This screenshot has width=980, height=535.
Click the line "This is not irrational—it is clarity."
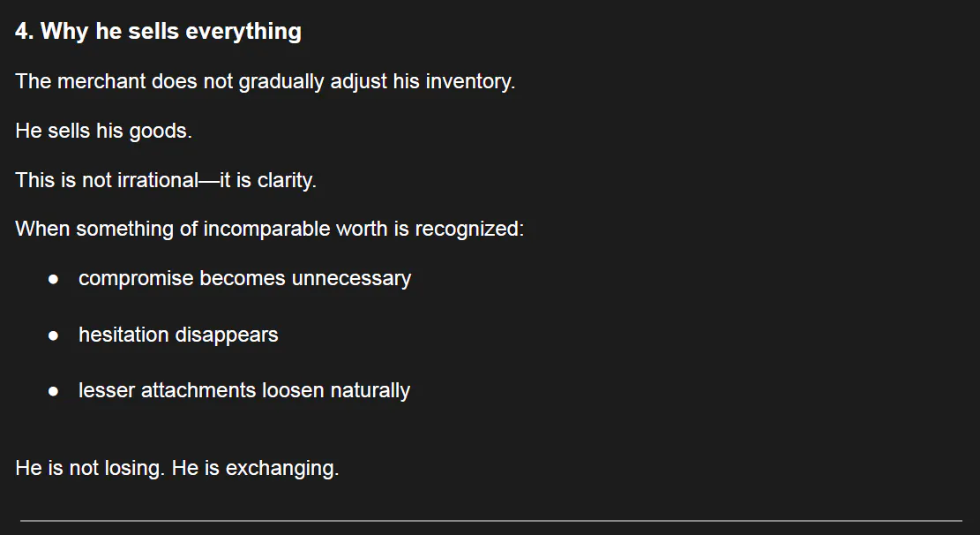coord(166,181)
